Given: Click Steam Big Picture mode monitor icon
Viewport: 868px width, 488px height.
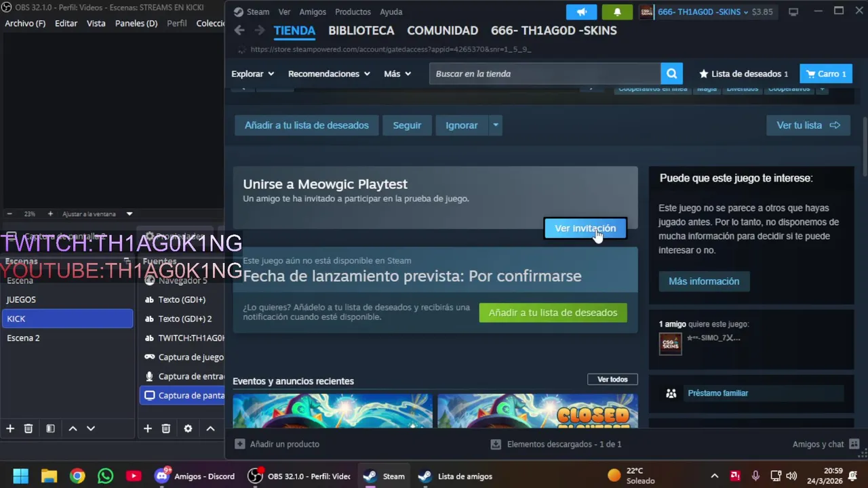Looking at the screenshot, I should click(x=793, y=12).
